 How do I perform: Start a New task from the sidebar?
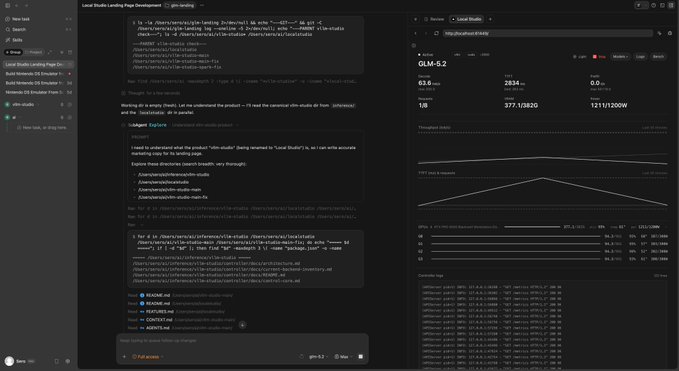pyautogui.click(x=38, y=19)
